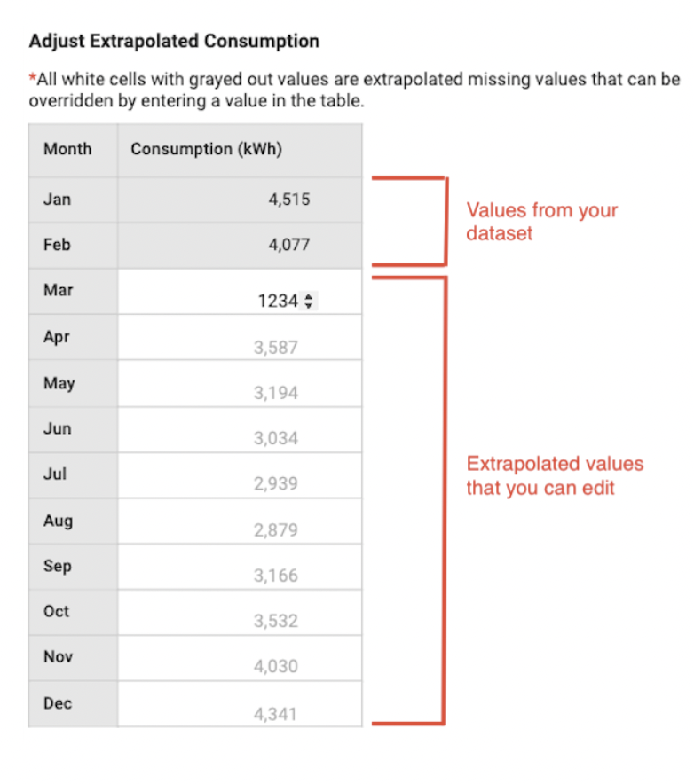Select the Jul consumption field 2,939
The width and height of the screenshot is (694, 784).
point(240,475)
